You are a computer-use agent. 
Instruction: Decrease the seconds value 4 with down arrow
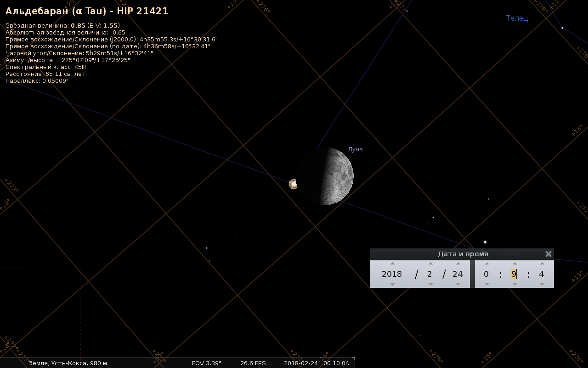(x=542, y=284)
